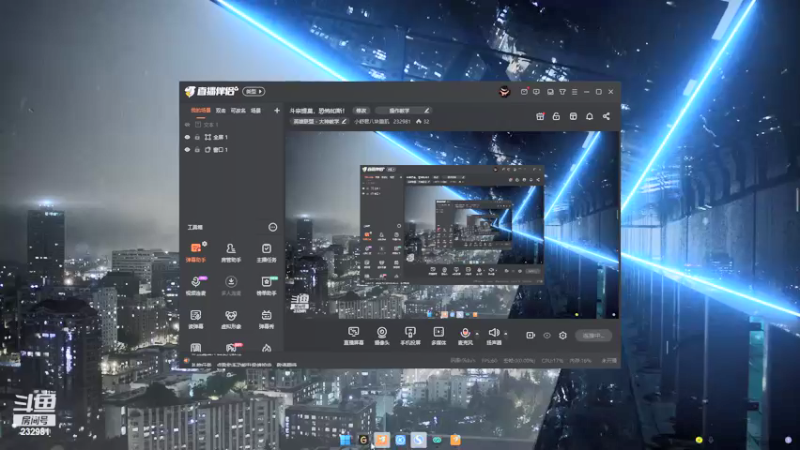800x450 pixels.
Task: Toggle lock on the 全屏 1 source
Action: pos(197,137)
